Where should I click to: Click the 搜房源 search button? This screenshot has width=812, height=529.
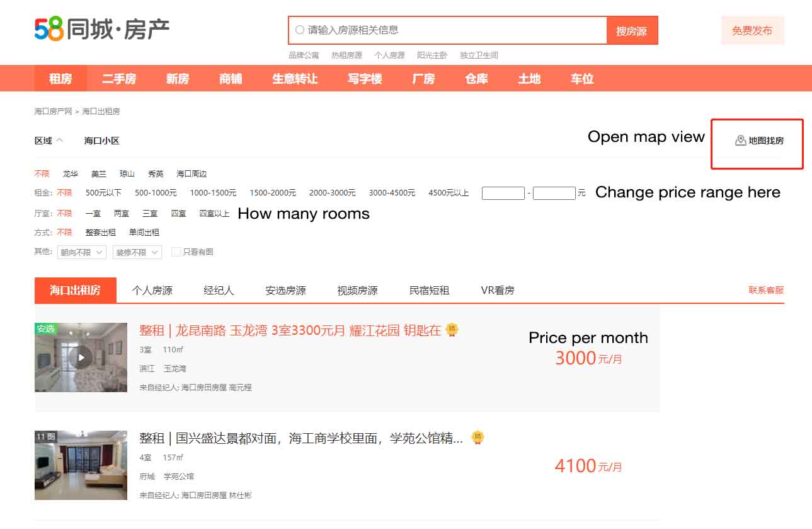pyautogui.click(x=632, y=30)
